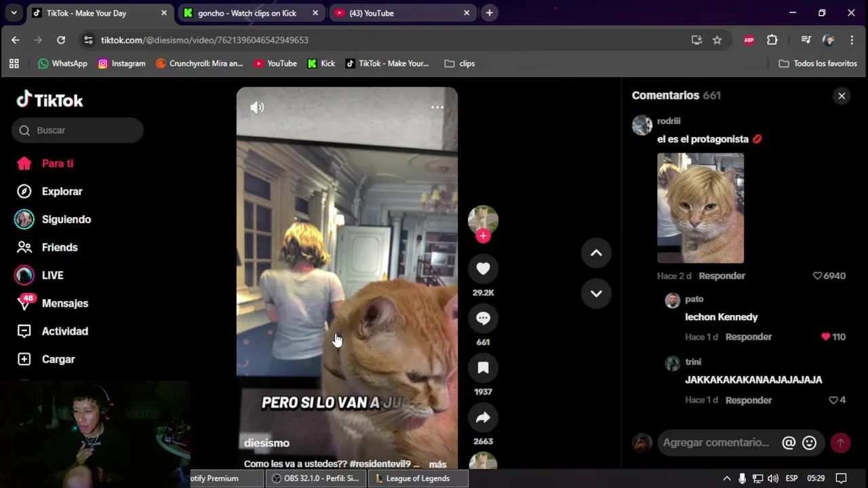Open diesismo username under video
This screenshot has width=868, height=488.
click(267, 443)
